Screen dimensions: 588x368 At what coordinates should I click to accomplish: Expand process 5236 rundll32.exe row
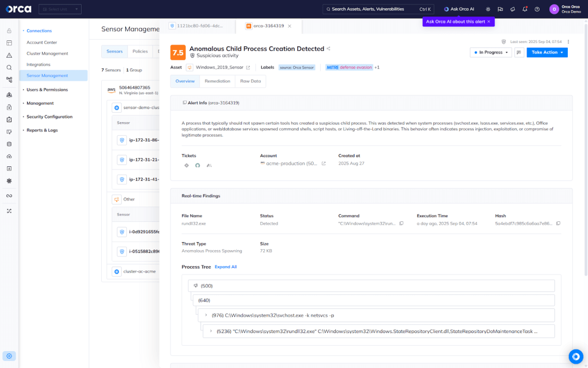coord(211,331)
